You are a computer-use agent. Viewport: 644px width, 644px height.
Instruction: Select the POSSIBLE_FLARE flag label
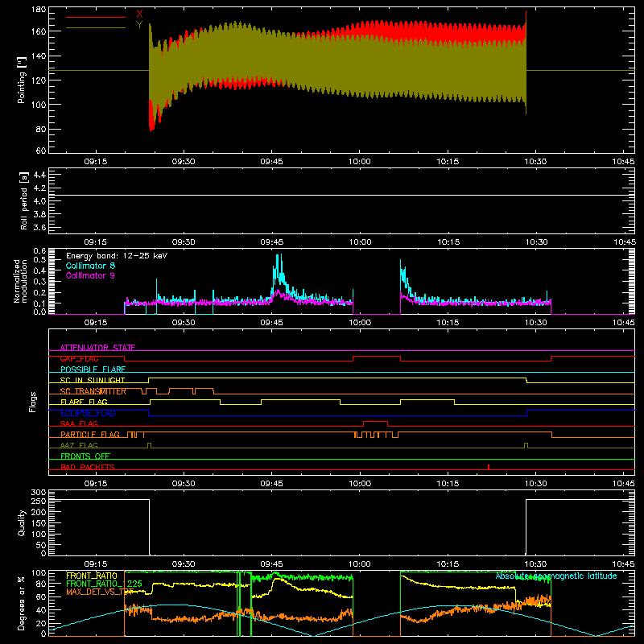93,369
